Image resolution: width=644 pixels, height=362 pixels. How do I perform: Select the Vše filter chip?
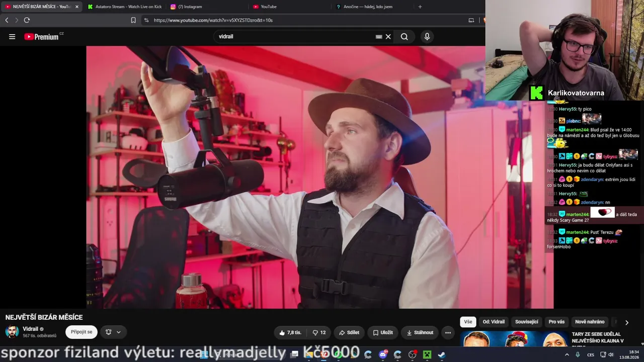click(468, 322)
